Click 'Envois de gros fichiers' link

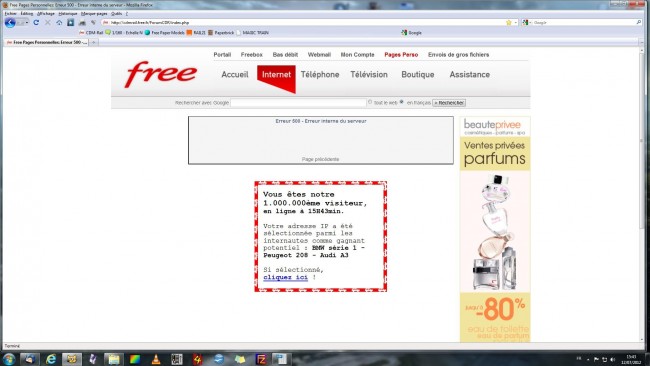(x=458, y=55)
